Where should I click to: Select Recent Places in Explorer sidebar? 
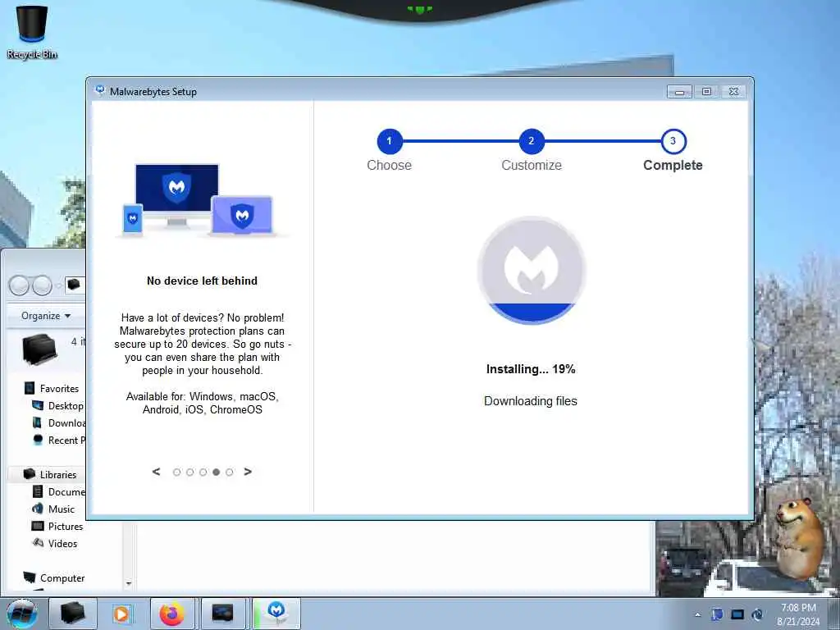click(x=58, y=440)
